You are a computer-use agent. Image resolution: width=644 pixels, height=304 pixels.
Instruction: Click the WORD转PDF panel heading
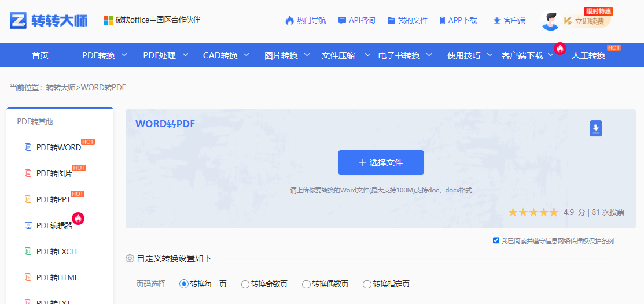click(165, 124)
